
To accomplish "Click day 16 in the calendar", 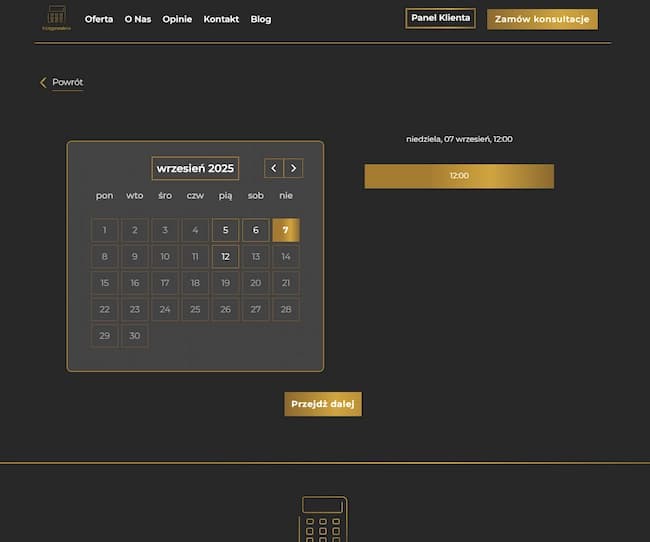I will click(135, 283).
